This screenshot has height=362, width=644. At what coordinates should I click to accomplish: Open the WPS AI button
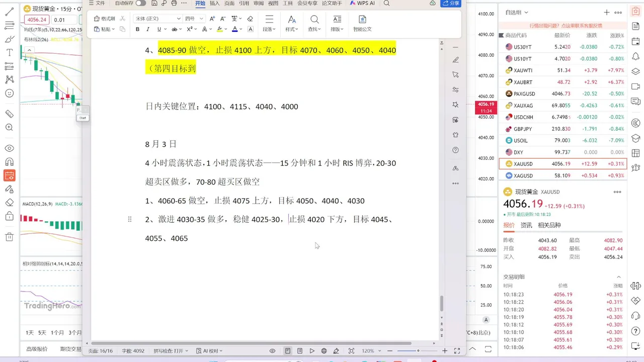[x=362, y=3]
